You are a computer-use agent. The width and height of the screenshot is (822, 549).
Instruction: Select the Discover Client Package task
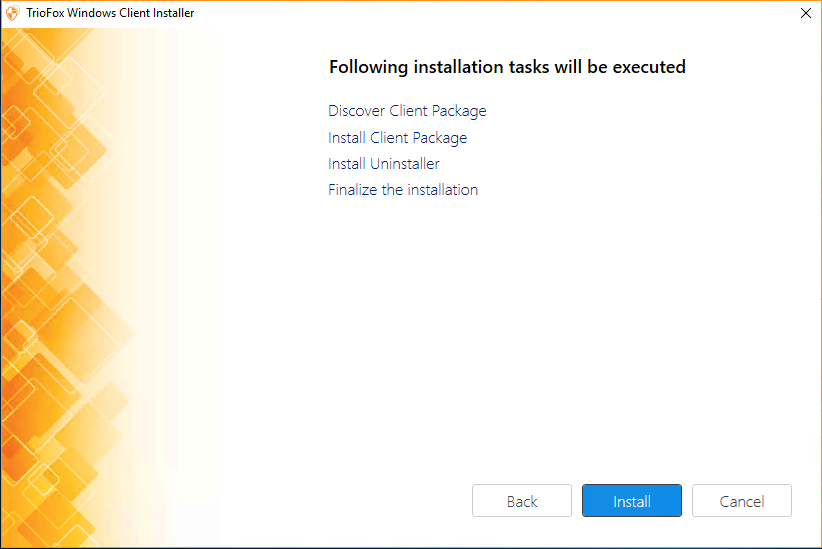(407, 111)
